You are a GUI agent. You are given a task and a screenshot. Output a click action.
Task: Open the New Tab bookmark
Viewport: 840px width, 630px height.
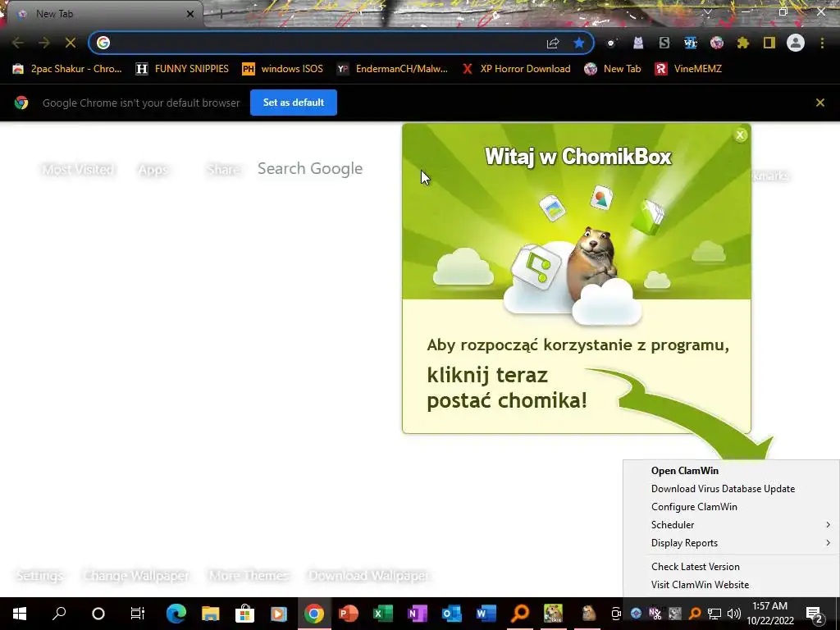tap(613, 69)
